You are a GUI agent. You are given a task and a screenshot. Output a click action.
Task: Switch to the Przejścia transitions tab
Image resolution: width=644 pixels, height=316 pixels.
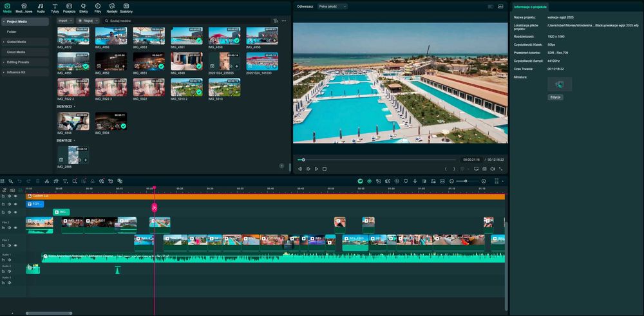(69, 8)
